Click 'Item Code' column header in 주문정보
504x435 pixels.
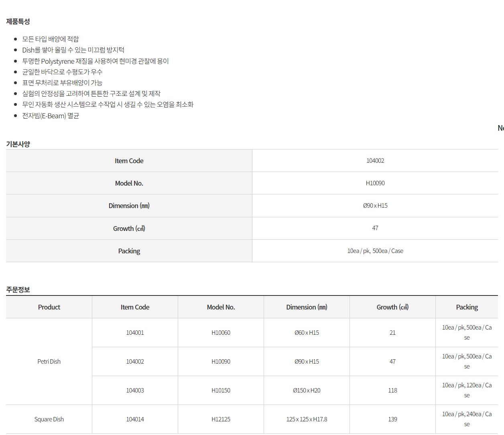point(135,307)
